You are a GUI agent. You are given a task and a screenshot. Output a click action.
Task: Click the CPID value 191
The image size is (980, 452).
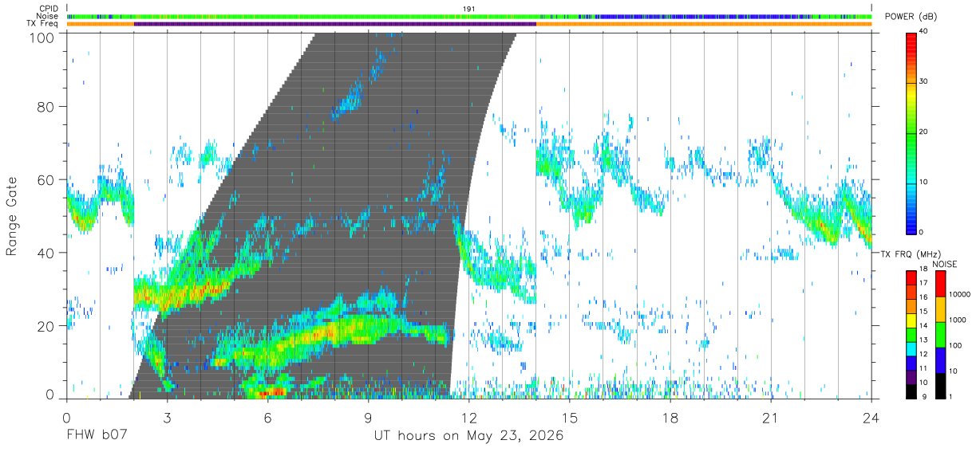point(469,9)
